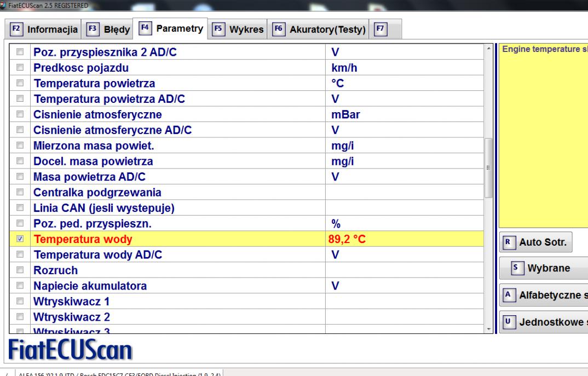Select the Predkosc pojazdu label

tap(81, 68)
